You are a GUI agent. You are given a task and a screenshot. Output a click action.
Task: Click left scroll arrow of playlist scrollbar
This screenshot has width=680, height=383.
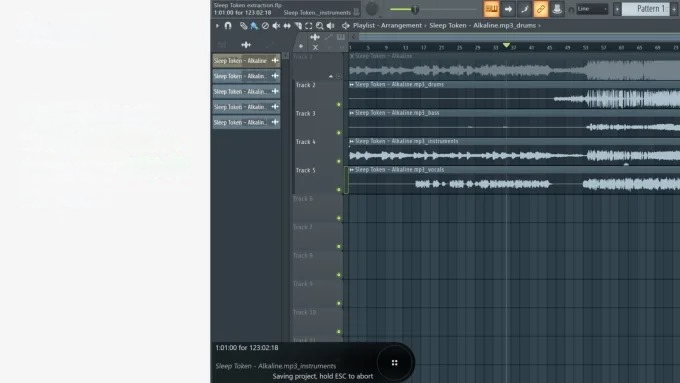pos(353,37)
